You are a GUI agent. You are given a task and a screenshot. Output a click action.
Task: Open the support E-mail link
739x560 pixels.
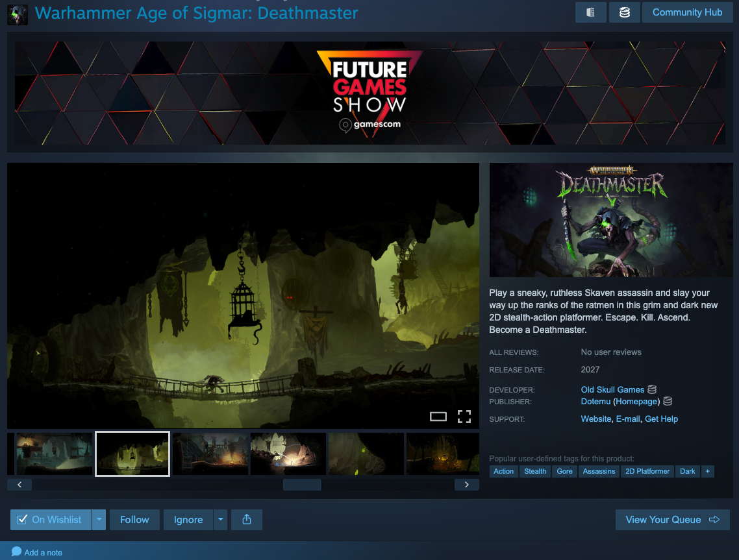pos(628,419)
